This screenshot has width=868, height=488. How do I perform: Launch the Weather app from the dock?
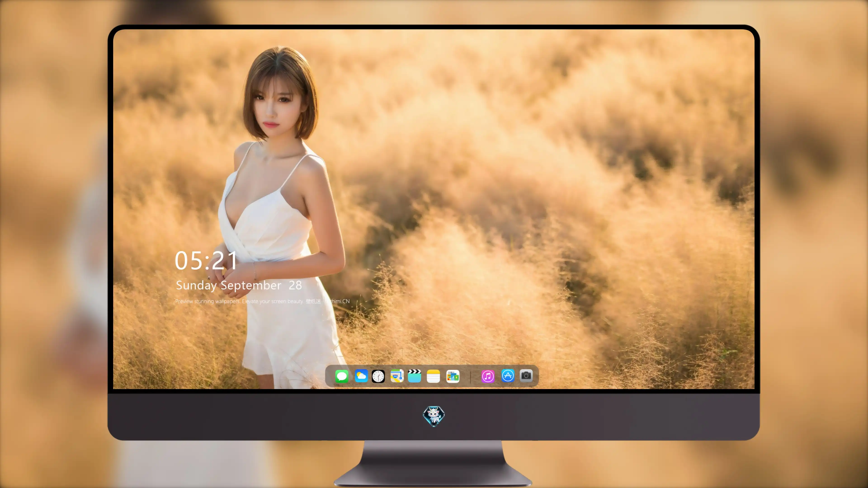point(361,376)
